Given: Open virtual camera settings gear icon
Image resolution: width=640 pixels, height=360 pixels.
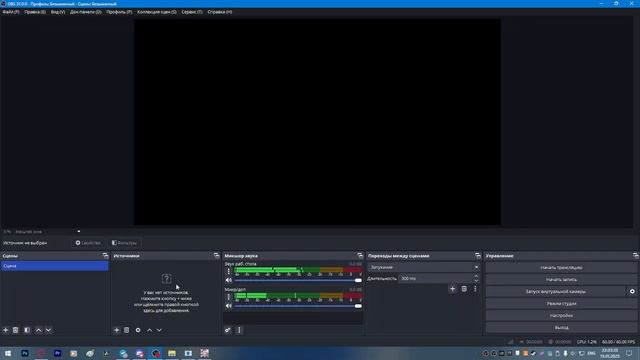Looking at the screenshot, I should (632, 291).
